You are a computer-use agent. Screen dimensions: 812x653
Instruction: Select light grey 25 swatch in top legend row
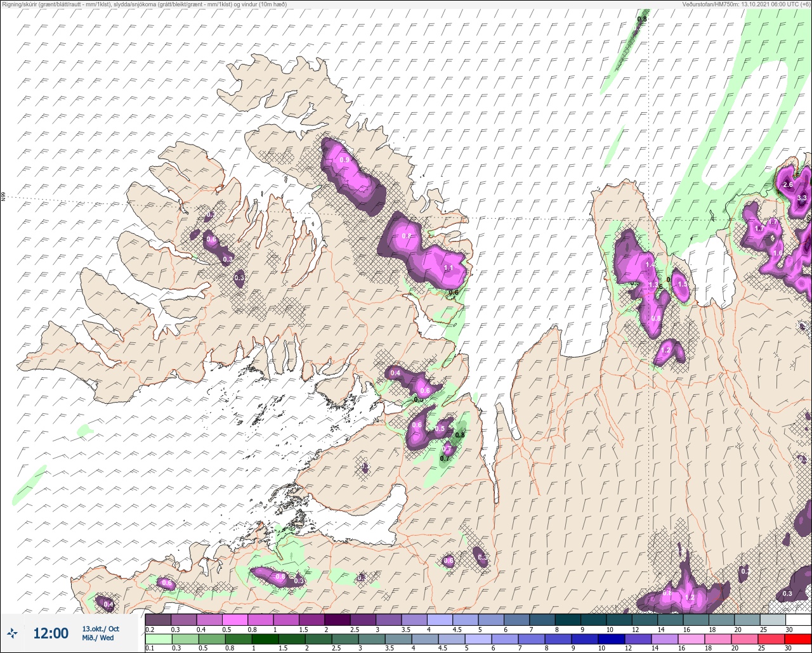(x=773, y=619)
